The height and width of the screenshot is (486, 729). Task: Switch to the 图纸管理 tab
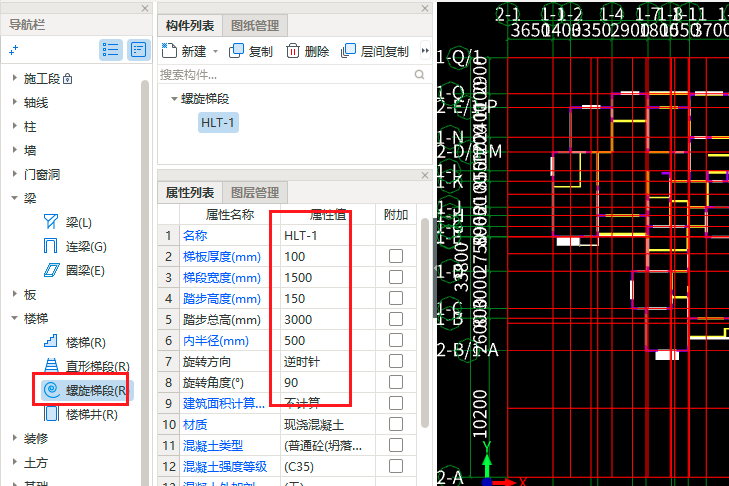255,26
